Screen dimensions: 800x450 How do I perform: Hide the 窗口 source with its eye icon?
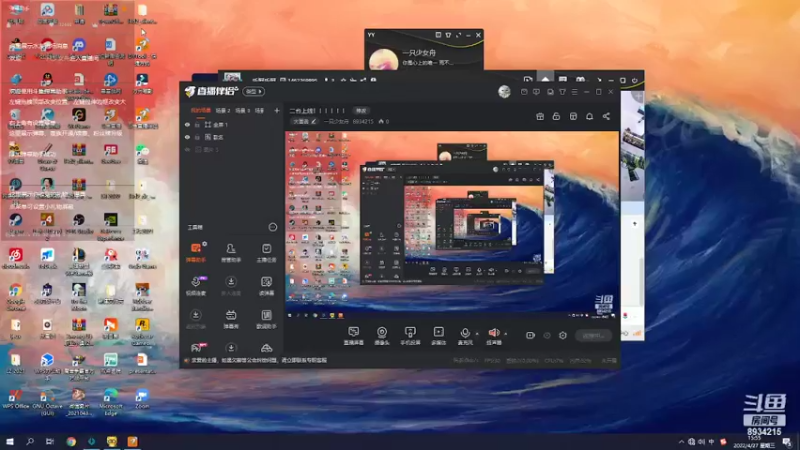(187, 137)
